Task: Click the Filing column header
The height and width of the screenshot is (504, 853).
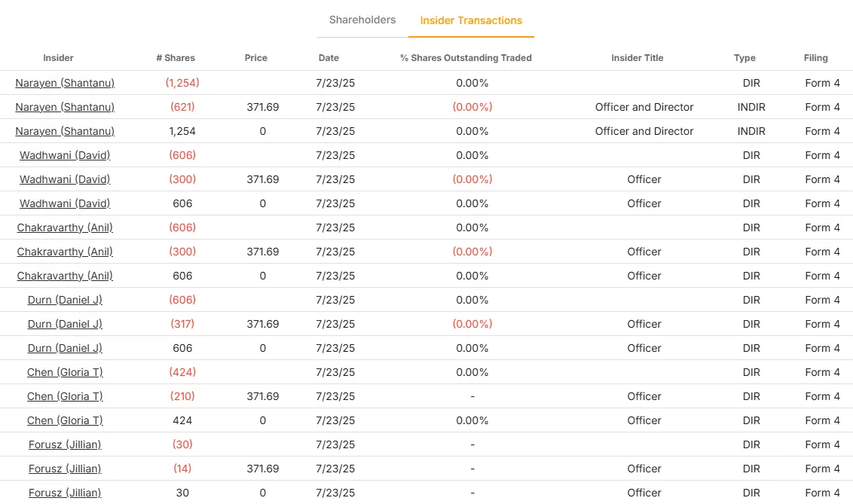Action: click(815, 58)
